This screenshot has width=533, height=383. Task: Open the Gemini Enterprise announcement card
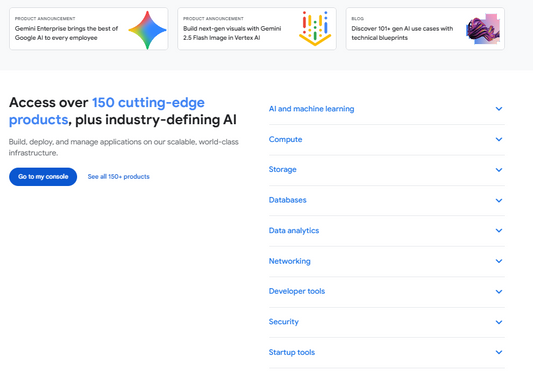[x=89, y=29]
